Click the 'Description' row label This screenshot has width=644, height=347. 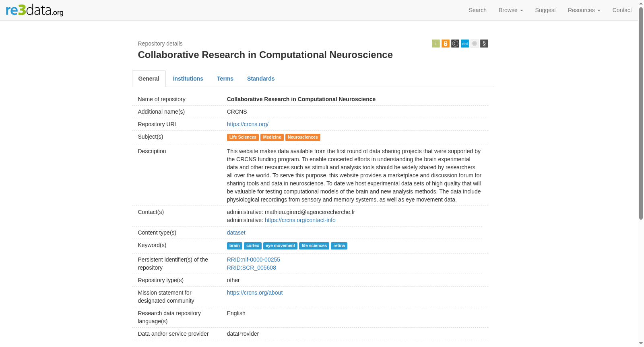(x=152, y=151)
